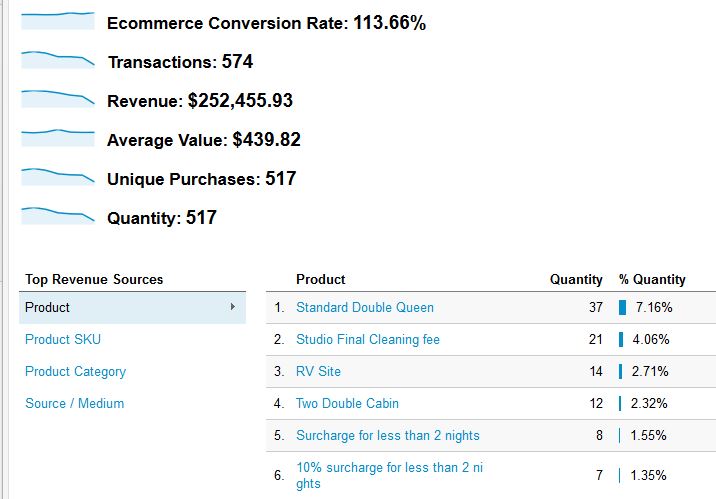Click the 7.16% quantity bar

(623, 307)
